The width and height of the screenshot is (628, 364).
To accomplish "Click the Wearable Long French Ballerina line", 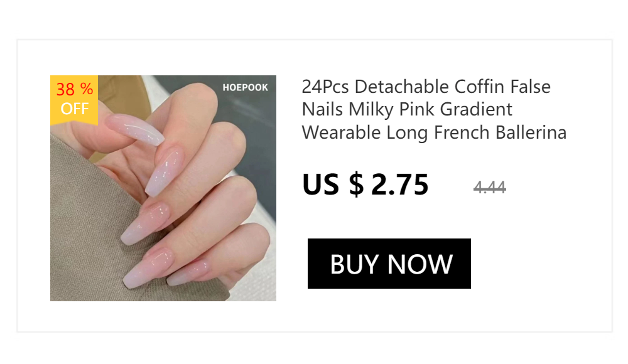I will [434, 132].
